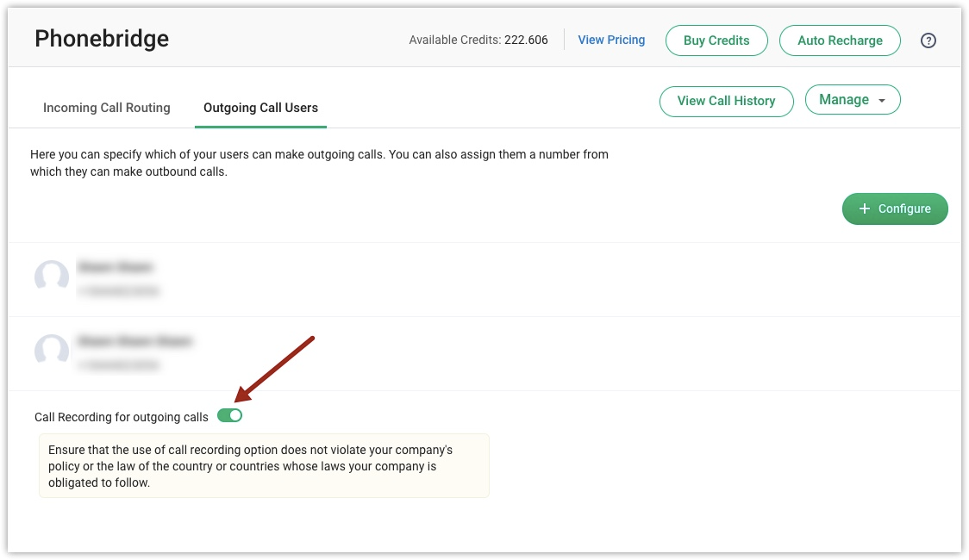969x560 pixels.
Task: Open the View Pricing link
Action: (x=611, y=40)
